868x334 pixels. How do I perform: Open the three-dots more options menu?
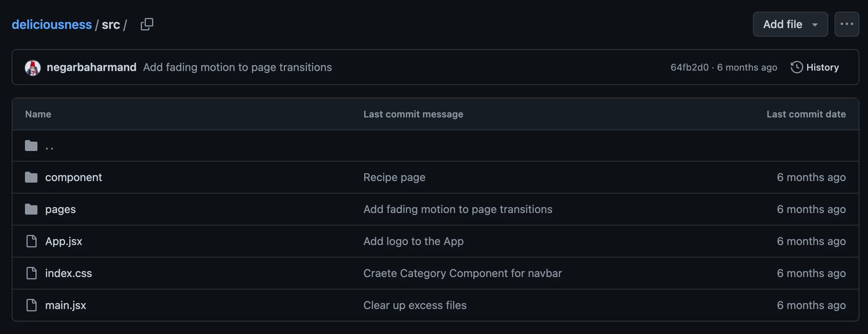tap(847, 24)
